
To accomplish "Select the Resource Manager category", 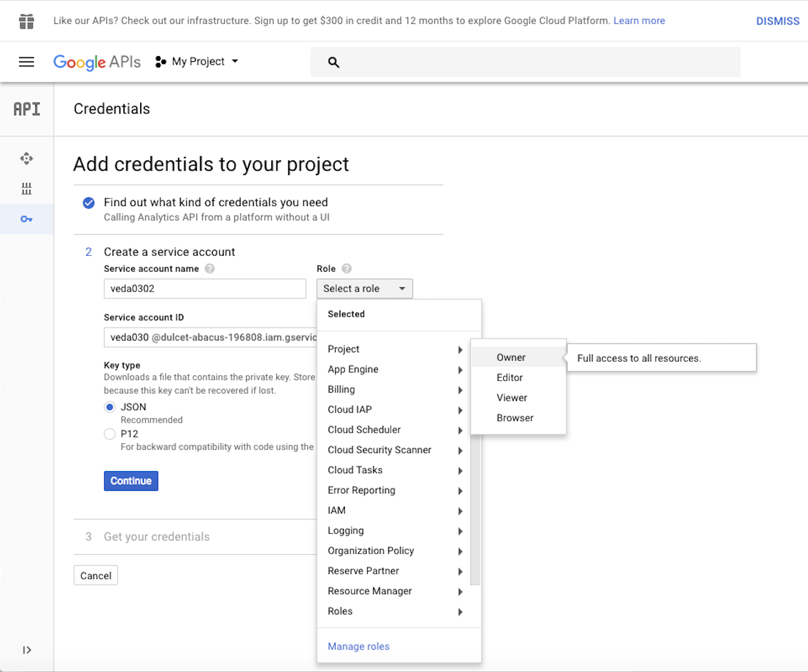I will point(394,591).
